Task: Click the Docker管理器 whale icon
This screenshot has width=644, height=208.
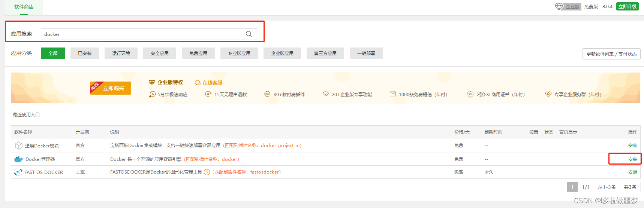Action: tap(19, 159)
